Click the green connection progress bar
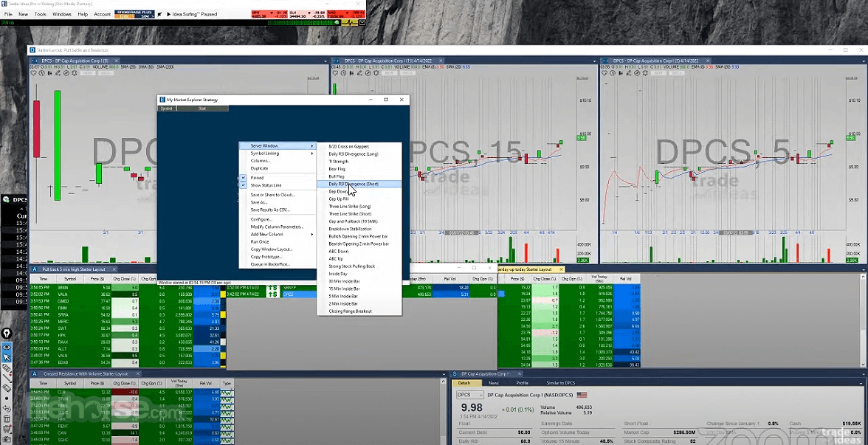Screen dimensions: 868x445 (303, 23)
